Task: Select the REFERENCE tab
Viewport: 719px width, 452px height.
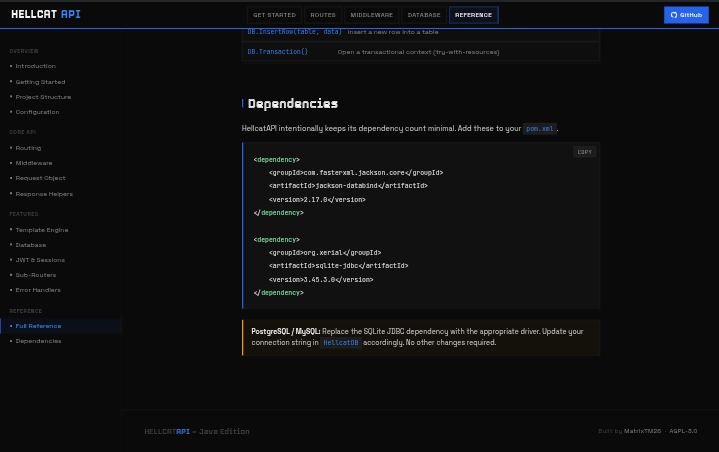Action: click(x=473, y=15)
